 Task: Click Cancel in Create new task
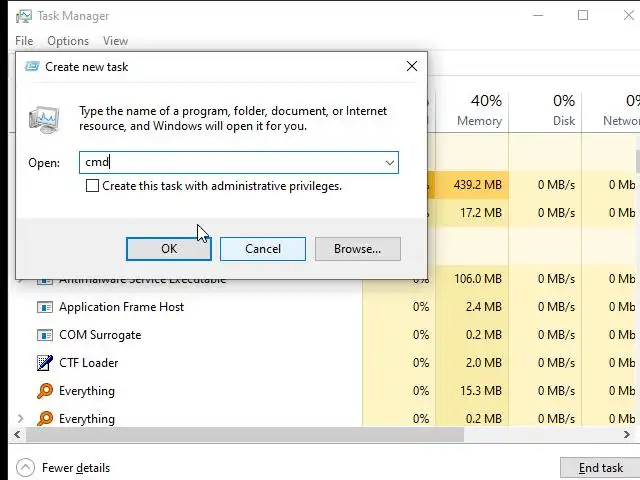coord(263,249)
